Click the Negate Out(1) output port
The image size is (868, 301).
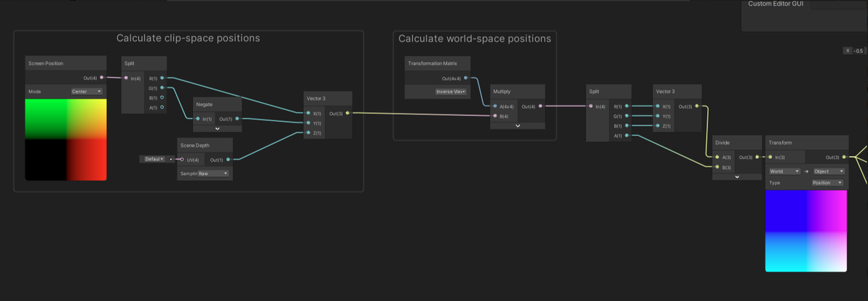(237, 119)
